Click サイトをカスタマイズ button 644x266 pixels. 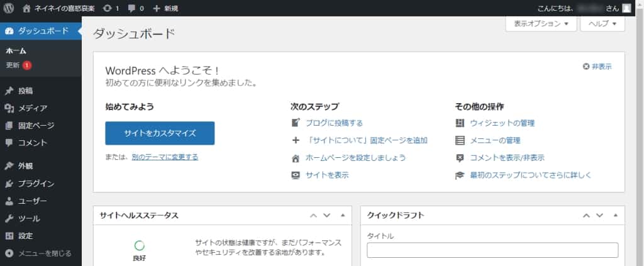160,133
